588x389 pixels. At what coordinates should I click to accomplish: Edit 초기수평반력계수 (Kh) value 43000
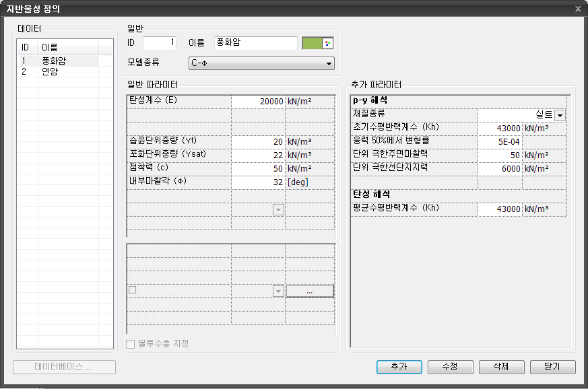point(500,129)
